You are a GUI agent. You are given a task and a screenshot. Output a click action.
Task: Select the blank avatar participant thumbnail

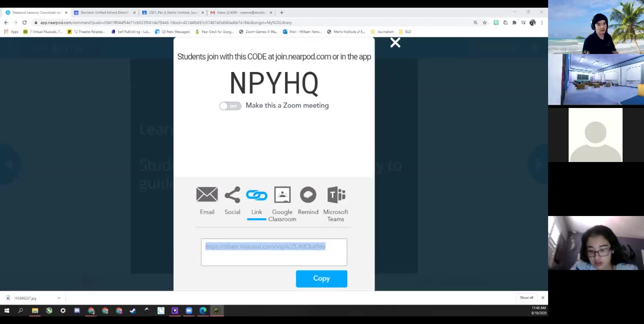[x=596, y=135]
